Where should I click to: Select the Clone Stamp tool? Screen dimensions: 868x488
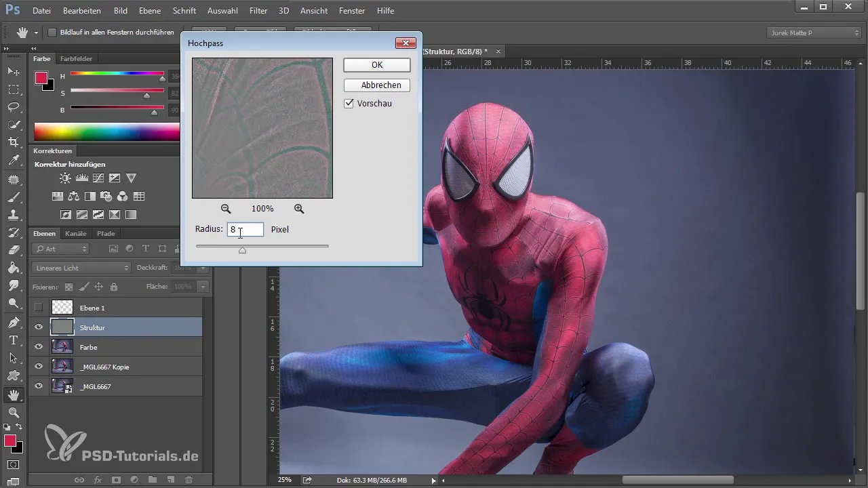click(13, 215)
